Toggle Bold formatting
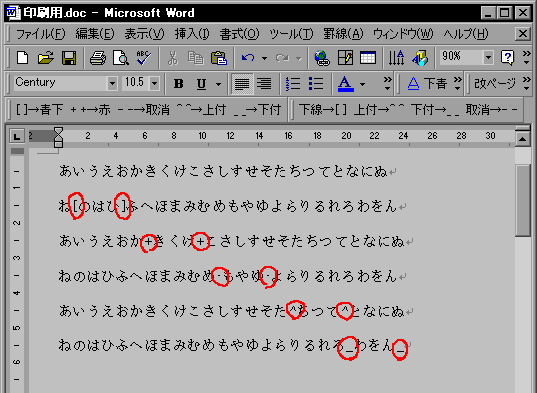This screenshot has width=537, height=393. (x=178, y=84)
